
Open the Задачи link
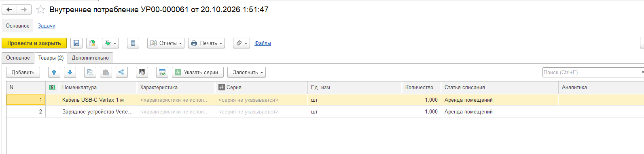(x=47, y=26)
